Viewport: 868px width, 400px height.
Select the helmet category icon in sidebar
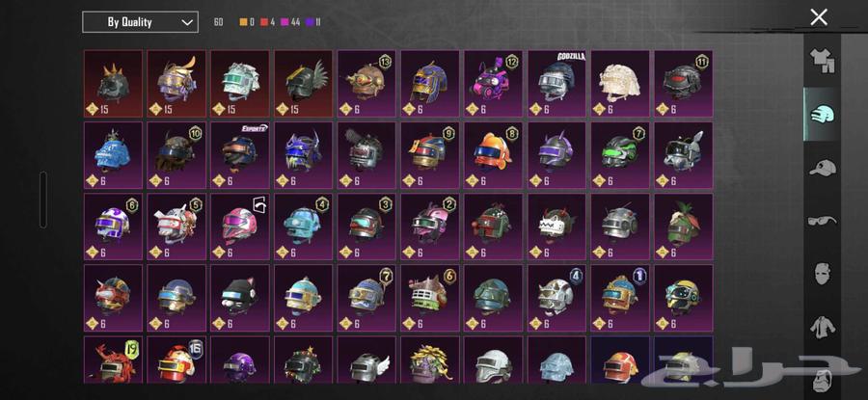coord(822,115)
